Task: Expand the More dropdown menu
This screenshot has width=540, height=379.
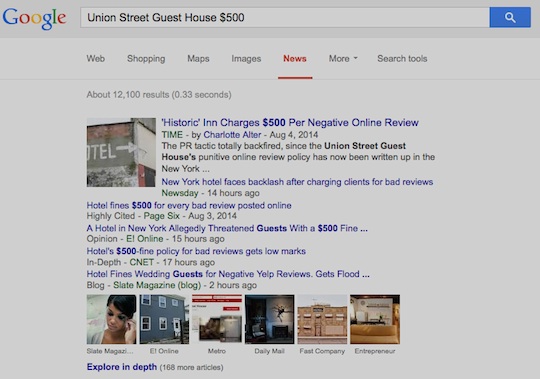Action: 343,59
